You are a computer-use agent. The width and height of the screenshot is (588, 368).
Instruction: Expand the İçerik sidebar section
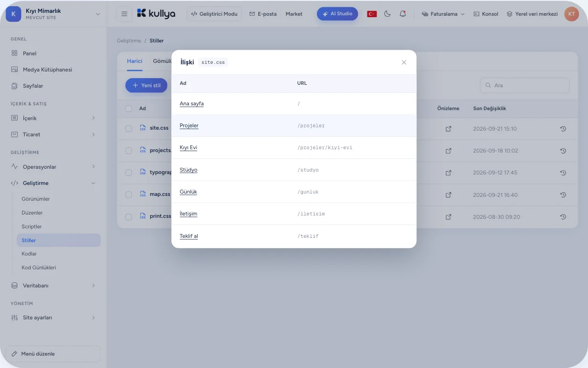(53, 118)
